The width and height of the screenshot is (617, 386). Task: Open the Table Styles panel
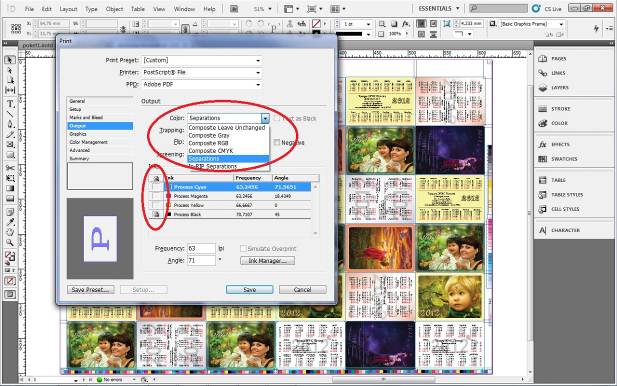pos(560,195)
